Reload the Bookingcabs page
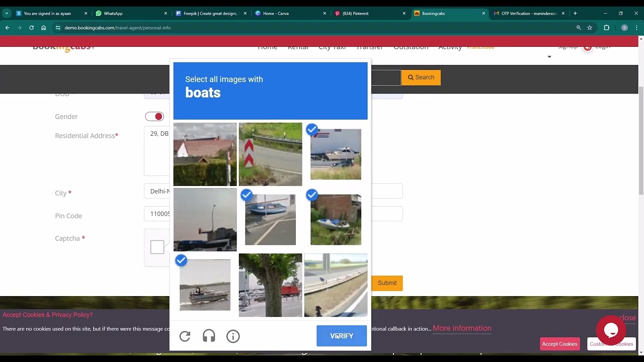Image resolution: width=644 pixels, height=362 pixels. tap(31, 28)
